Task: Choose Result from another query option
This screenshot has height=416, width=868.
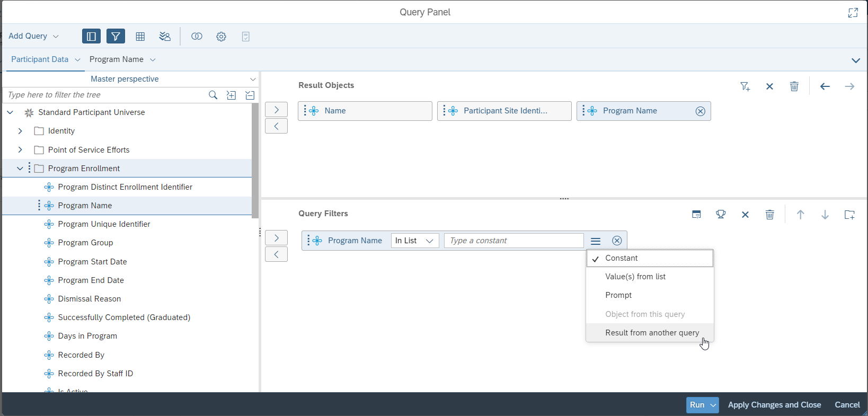Action: [x=650, y=333]
